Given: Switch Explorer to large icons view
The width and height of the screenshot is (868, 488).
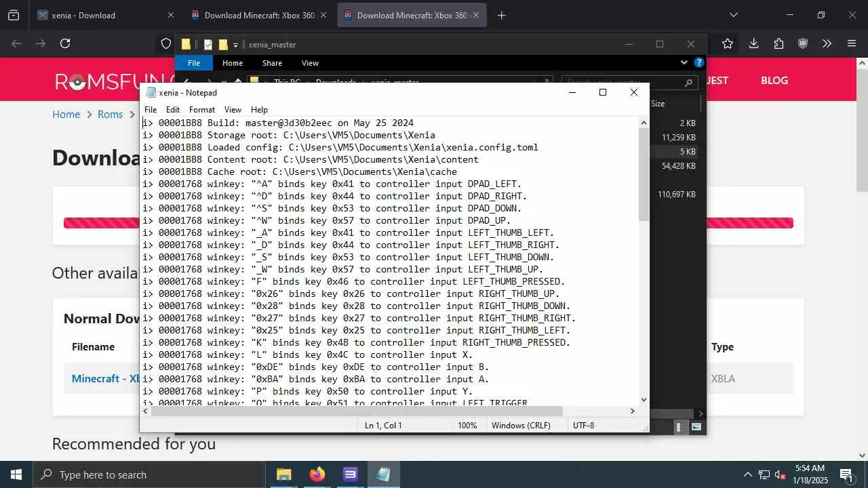Looking at the screenshot, I should pyautogui.click(x=696, y=427).
